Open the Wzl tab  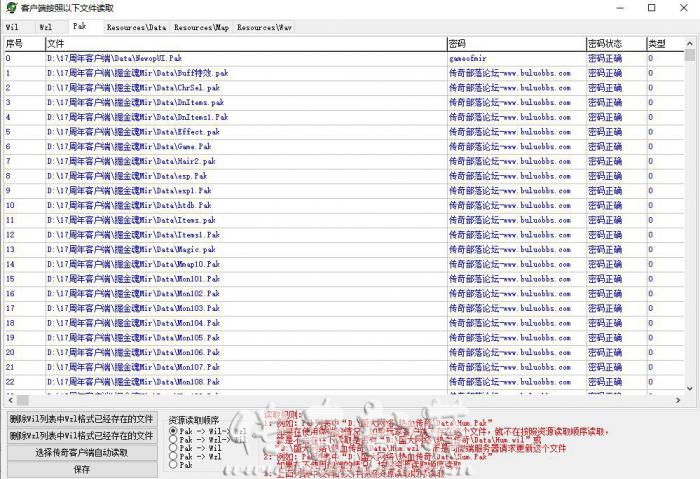46,27
